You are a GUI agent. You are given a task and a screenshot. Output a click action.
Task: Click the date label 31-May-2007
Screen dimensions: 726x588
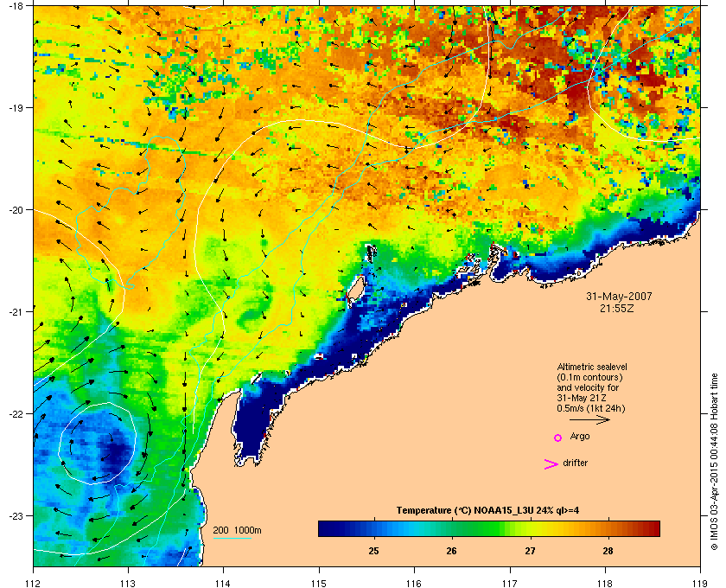pyautogui.click(x=619, y=297)
